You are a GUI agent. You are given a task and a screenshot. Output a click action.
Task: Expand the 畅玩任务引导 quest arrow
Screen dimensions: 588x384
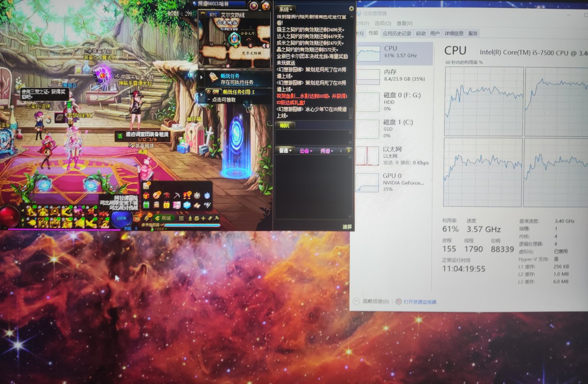[x=201, y=95]
